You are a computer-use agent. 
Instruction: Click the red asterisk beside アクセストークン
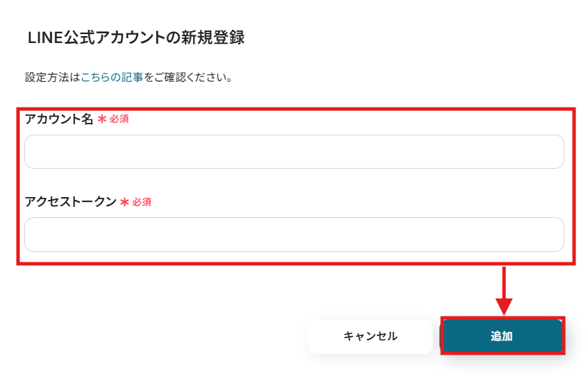(125, 202)
